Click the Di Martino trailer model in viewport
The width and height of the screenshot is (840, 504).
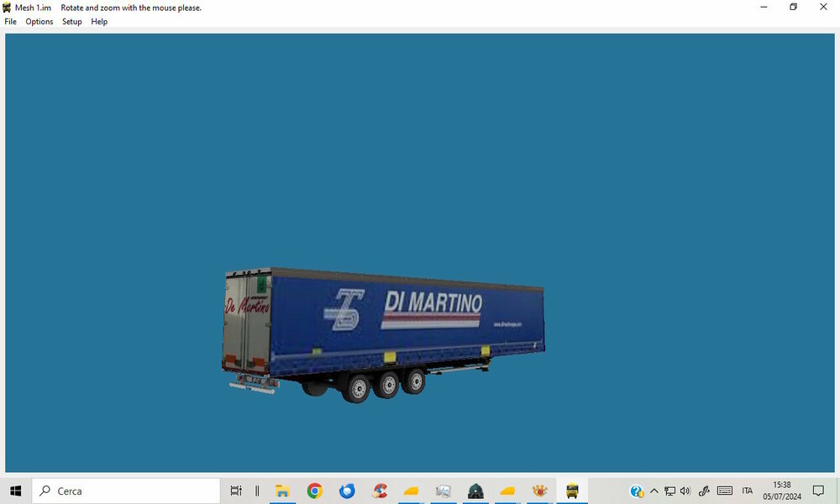[383, 335]
